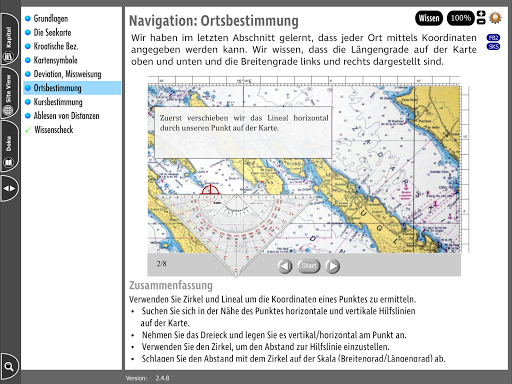Toggle the sidebar collapse arrows
The height and width of the screenshot is (384, 512).
pyautogui.click(x=9, y=188)
